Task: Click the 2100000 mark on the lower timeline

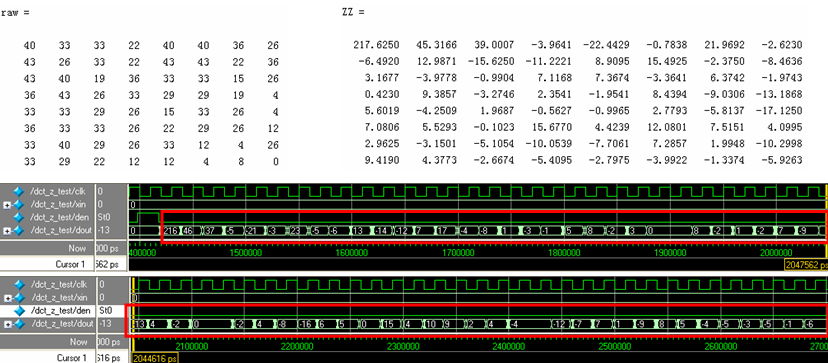Action: pos(191,347)
